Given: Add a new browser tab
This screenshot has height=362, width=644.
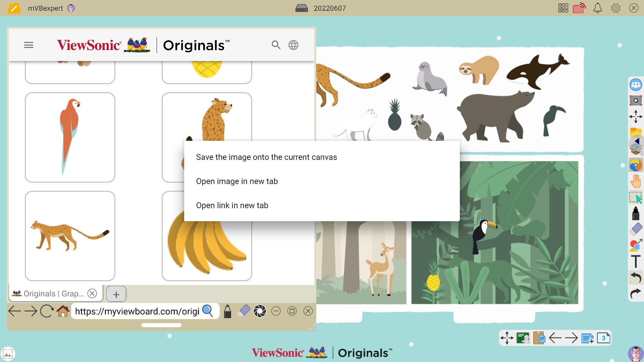Looking at the screenshot, I should 116,294.
